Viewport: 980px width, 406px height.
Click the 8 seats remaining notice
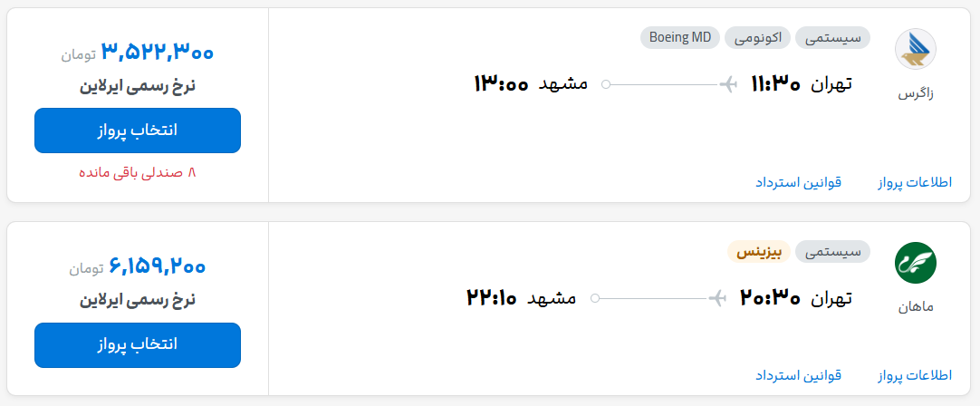(138, 173)
